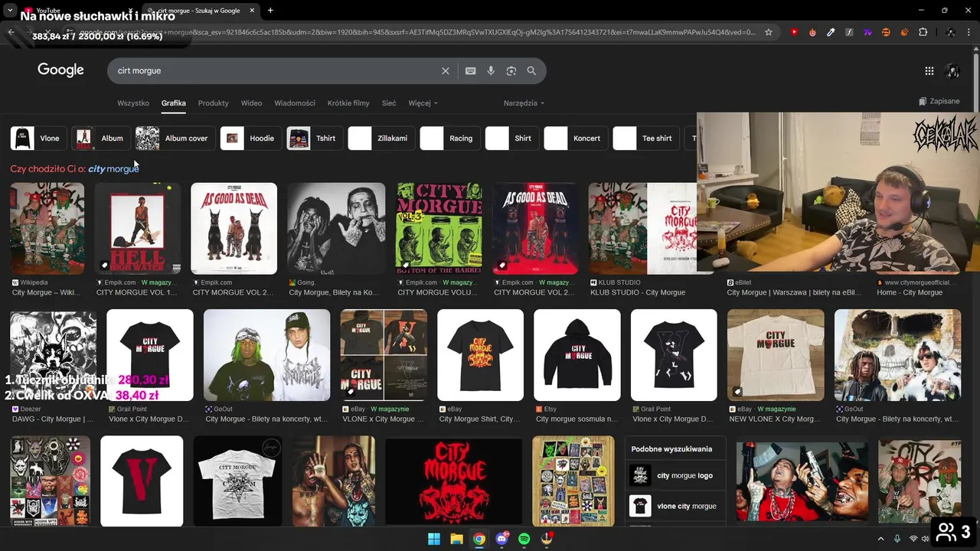
Task: Open Spotify from the taskbar
Action: pyautogui.click(x=524, y=539)
